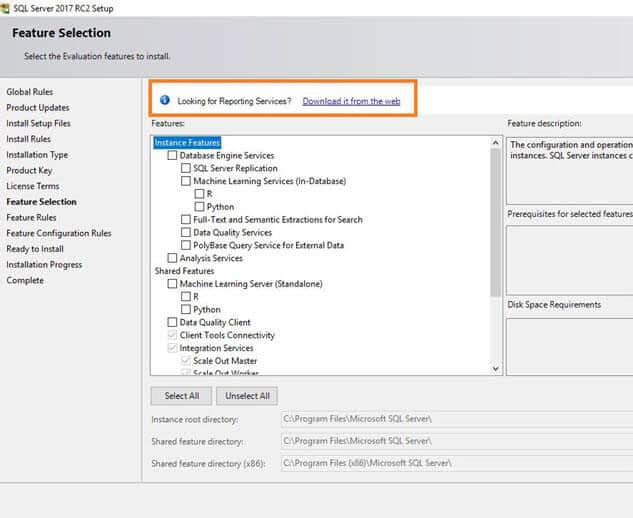
Task: Enable SQL Server Replication checkbox
Action: pos(186,168)
